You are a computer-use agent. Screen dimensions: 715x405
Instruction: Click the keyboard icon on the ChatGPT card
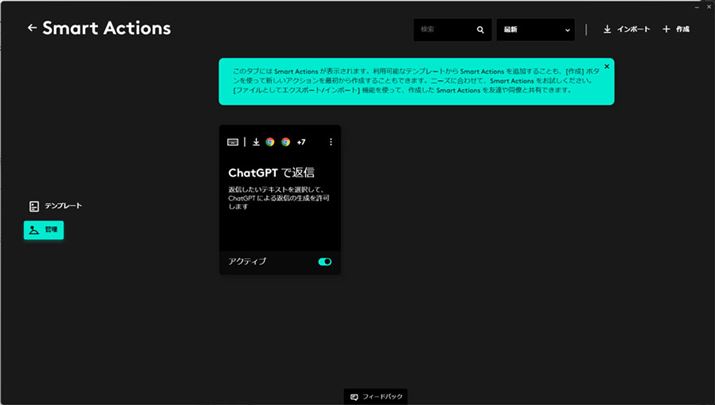[233, 142]
